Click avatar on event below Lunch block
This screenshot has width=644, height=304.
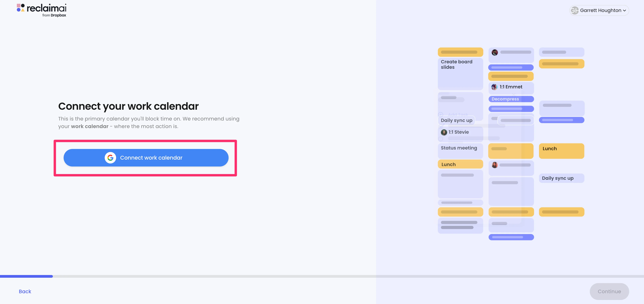click(495, 165)
